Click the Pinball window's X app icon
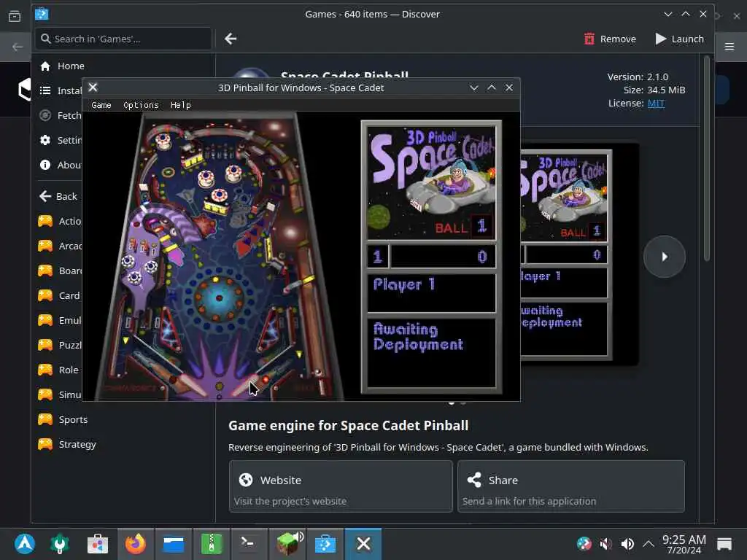This screenshot has width=747, height=560. pos(93,87)
